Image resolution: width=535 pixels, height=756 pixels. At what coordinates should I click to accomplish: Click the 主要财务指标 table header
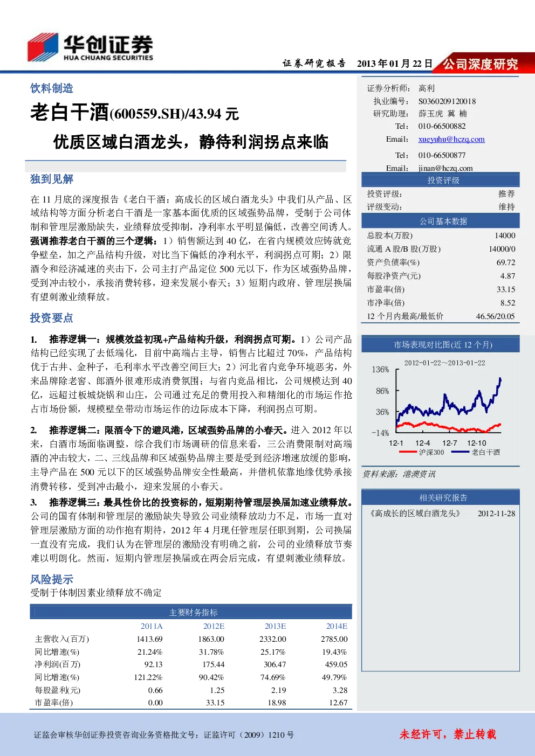point(191,612)
